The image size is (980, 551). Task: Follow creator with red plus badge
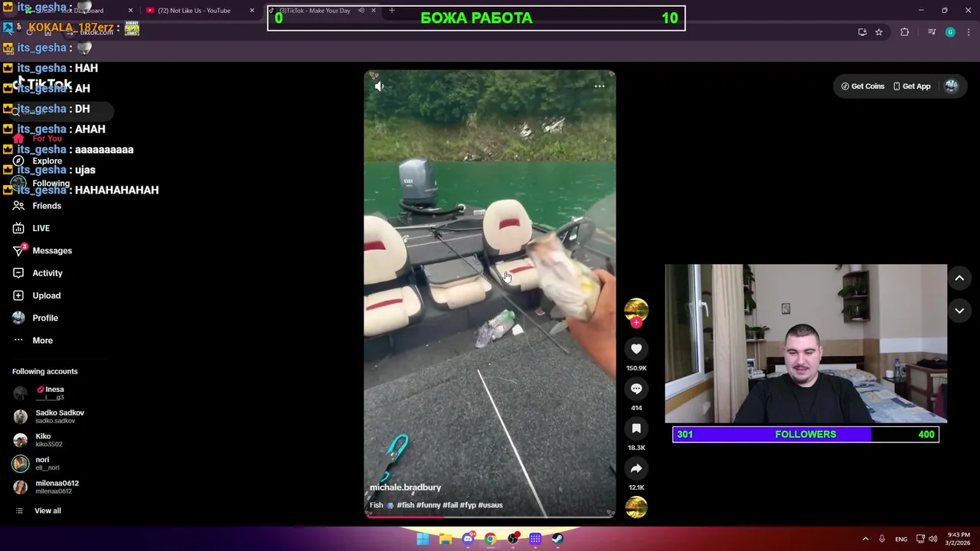tap(636, 323)
